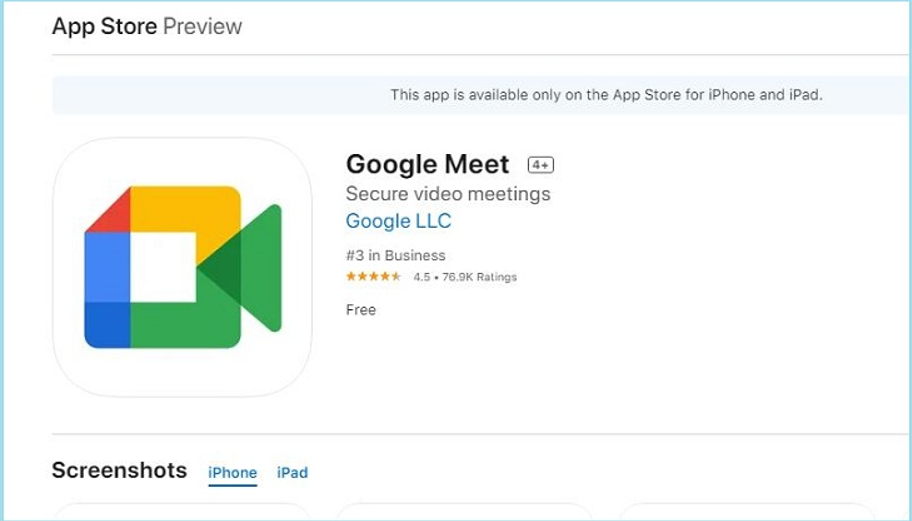Click the white center square of Meet logo
This screenshot has width=912, height=521.
(x=163, y=267)
